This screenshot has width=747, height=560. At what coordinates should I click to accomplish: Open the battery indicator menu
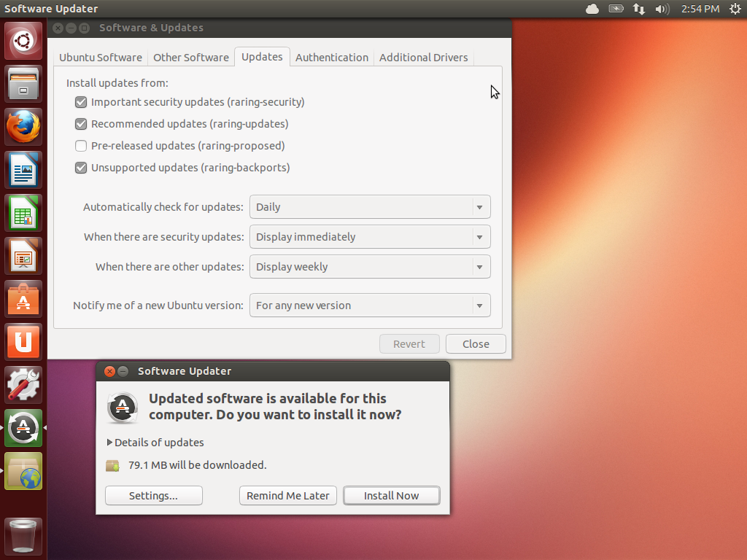(x=616, y=9)
